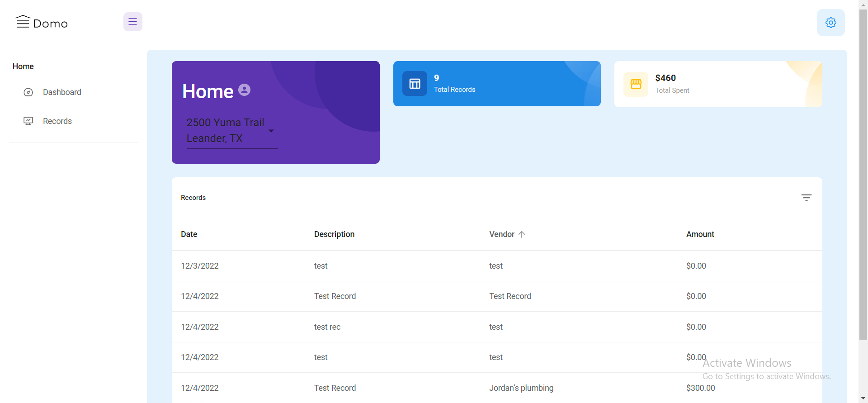The image size is (868, 403).
Task: Open the records filter list icon
Action: coord(807,198)
